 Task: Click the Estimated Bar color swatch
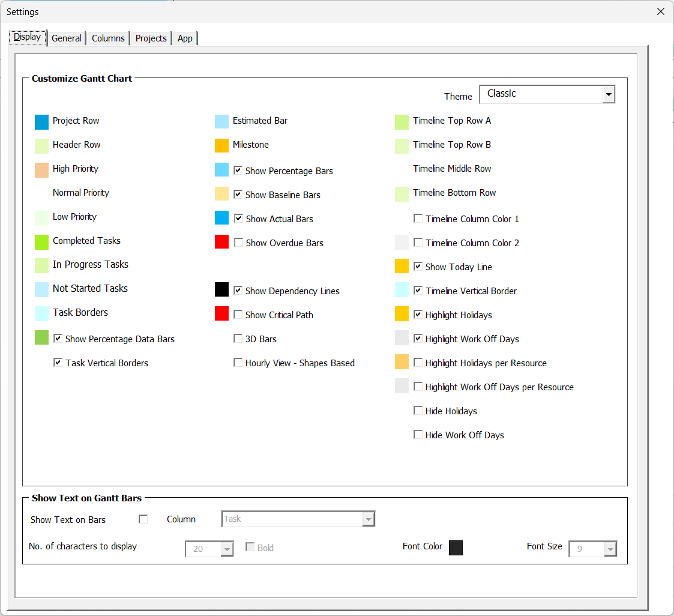pos(222,122)
